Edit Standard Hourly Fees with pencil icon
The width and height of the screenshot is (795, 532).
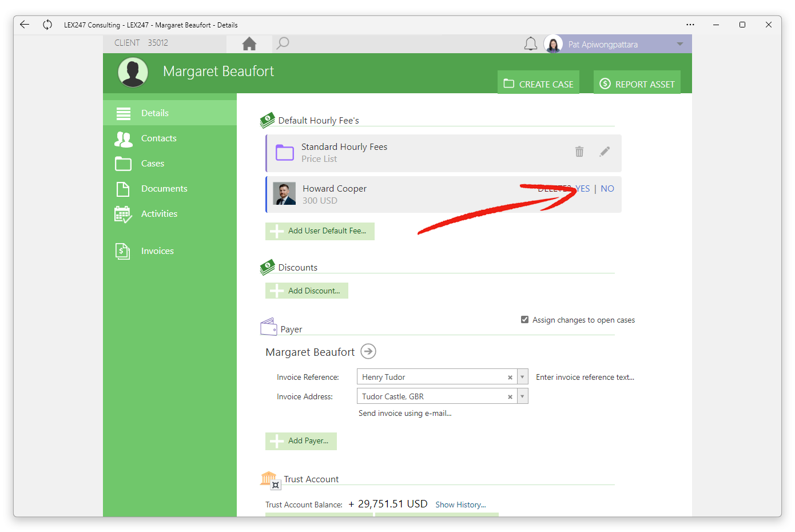click(x=605, y=152)
